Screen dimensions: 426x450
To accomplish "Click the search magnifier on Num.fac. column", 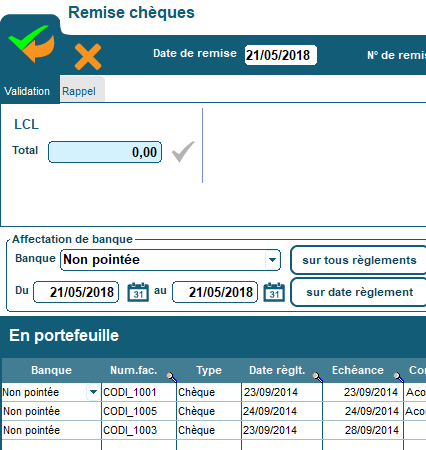I will click(172, 377).
